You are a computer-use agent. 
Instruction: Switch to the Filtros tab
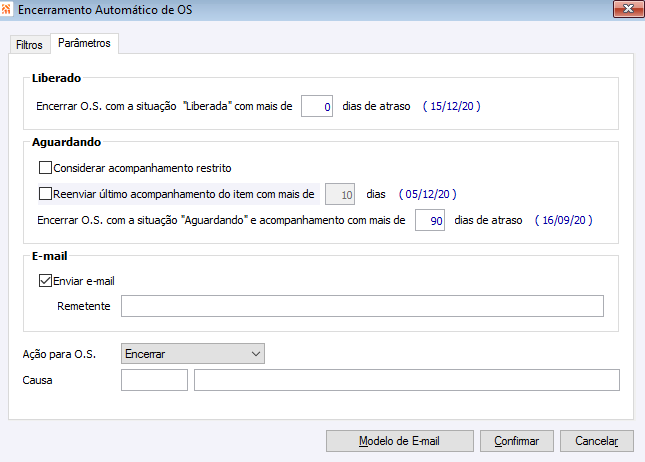[29, 44]
